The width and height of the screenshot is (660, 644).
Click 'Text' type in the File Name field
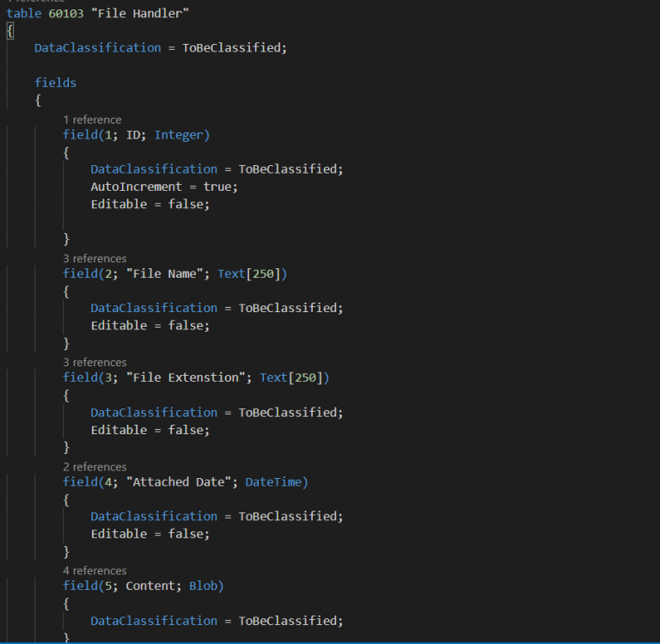coord(231,273)
